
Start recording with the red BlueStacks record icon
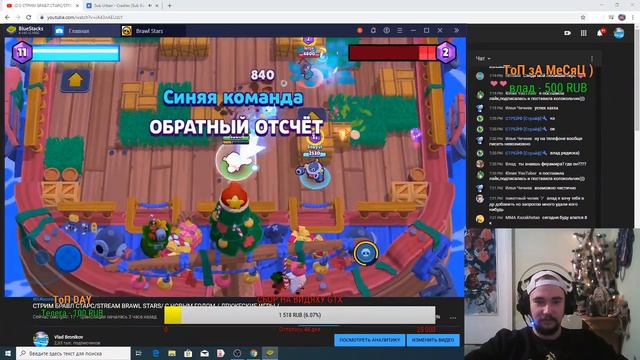point(360,31)
